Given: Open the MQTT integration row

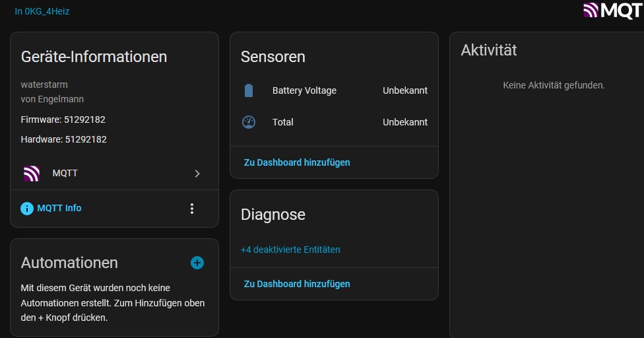Looking at the screenshot, I should [112, 174].
